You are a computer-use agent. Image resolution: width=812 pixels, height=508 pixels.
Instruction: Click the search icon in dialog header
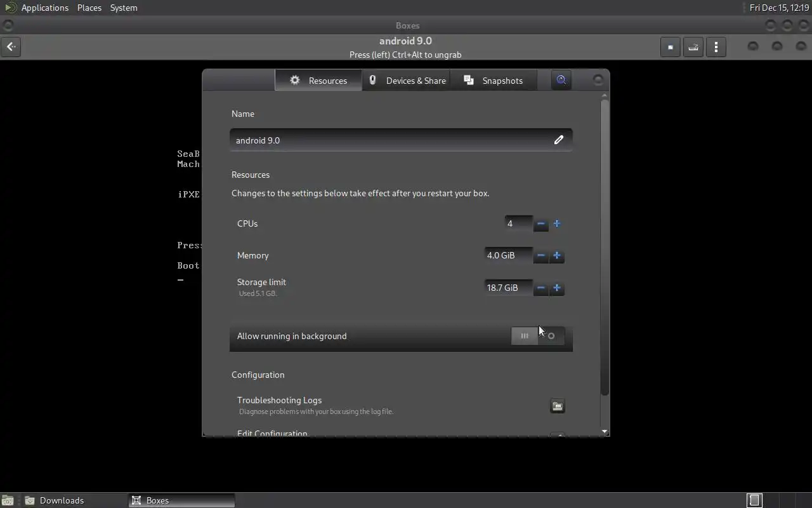[561, 80]
